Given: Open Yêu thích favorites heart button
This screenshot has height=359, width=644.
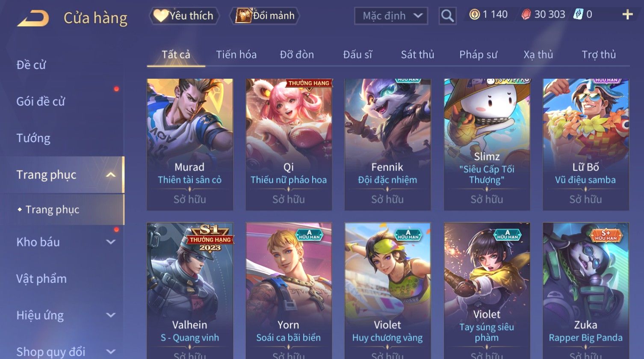Looking at the screenshot, I should (x=184, y=16).
